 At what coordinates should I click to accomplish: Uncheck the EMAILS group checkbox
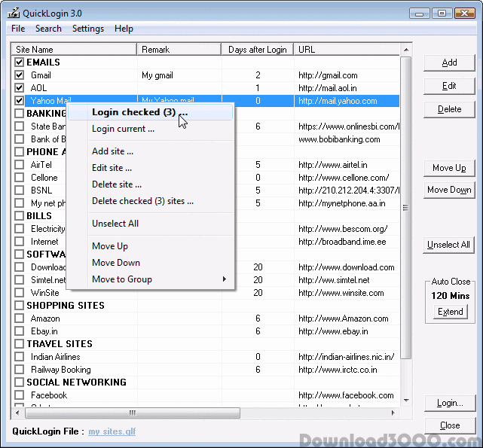tap(19, 62)
